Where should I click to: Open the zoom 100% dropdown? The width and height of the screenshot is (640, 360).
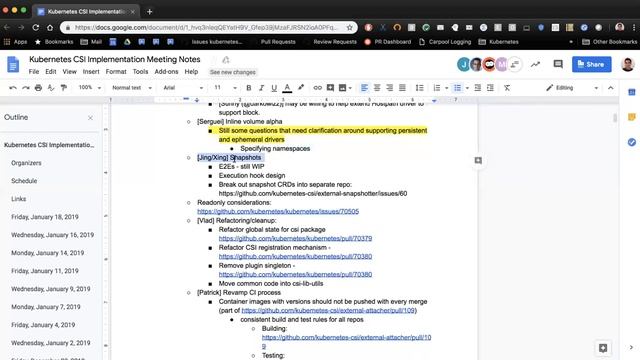click(x=89, y=88)
